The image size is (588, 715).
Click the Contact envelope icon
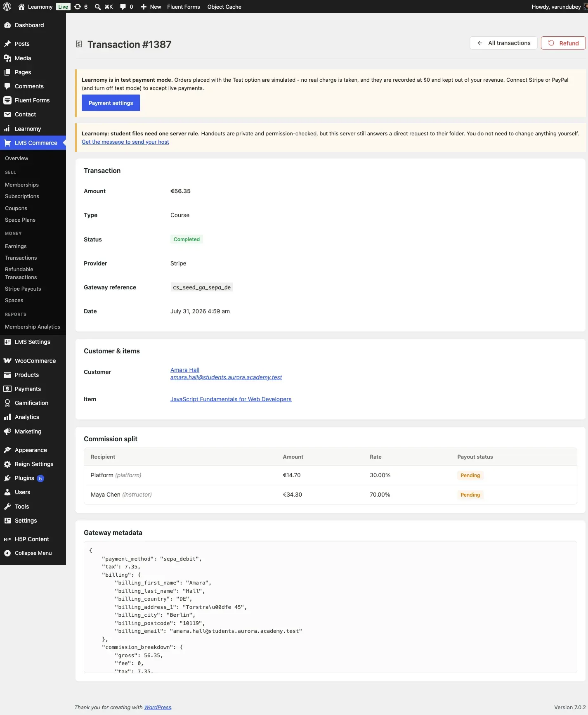point(7,114)
